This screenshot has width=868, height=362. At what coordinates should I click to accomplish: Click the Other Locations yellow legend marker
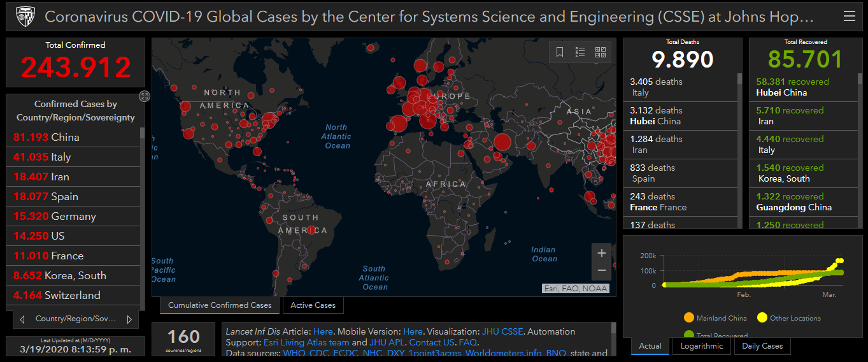click(762, 318)
